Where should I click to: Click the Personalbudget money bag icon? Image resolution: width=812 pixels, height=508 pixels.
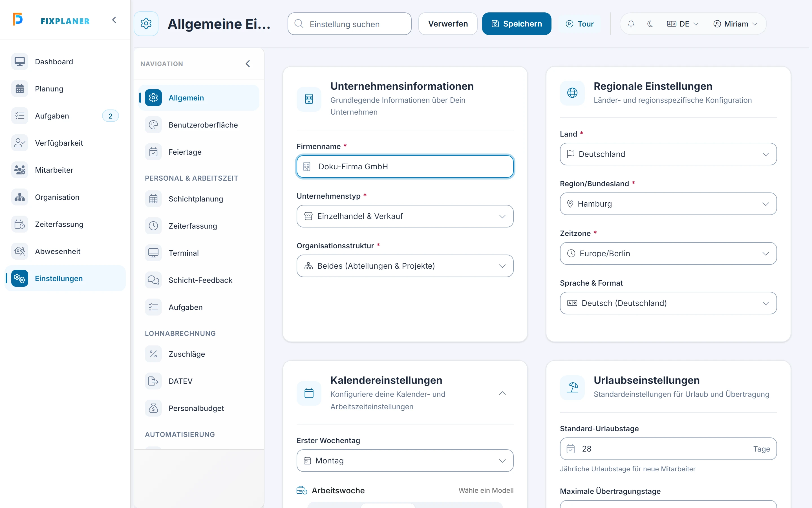click(x=153, y=408)
